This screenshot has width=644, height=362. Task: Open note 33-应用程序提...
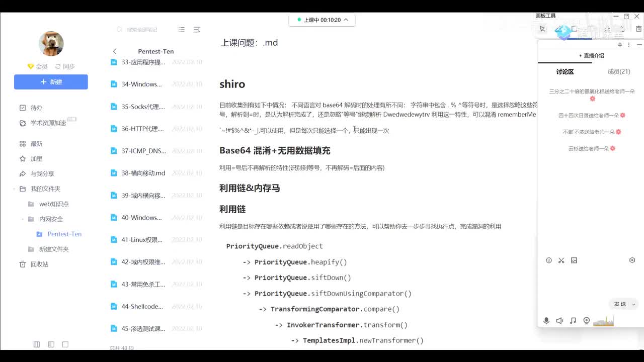pyautogui.click(x=156, y=62)
